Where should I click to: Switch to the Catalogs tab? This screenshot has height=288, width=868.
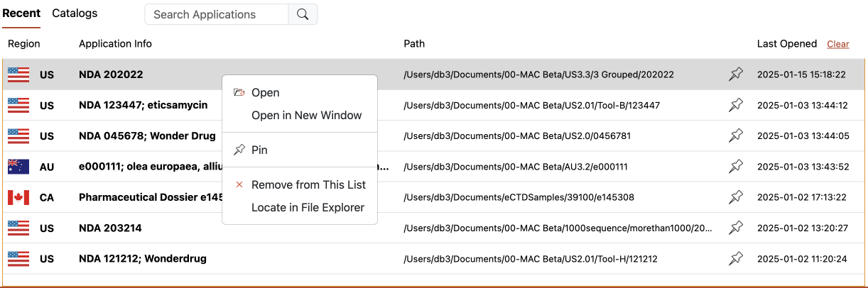click(75, 13)
